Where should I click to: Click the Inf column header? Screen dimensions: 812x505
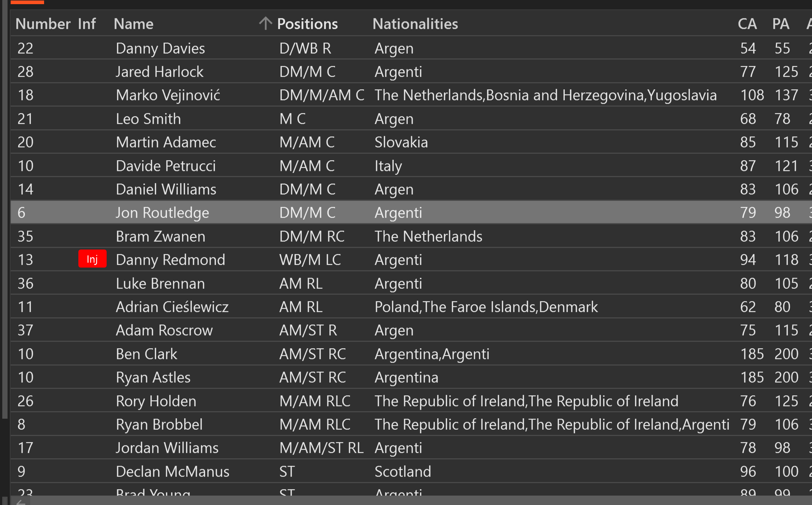tap(87, 24)
